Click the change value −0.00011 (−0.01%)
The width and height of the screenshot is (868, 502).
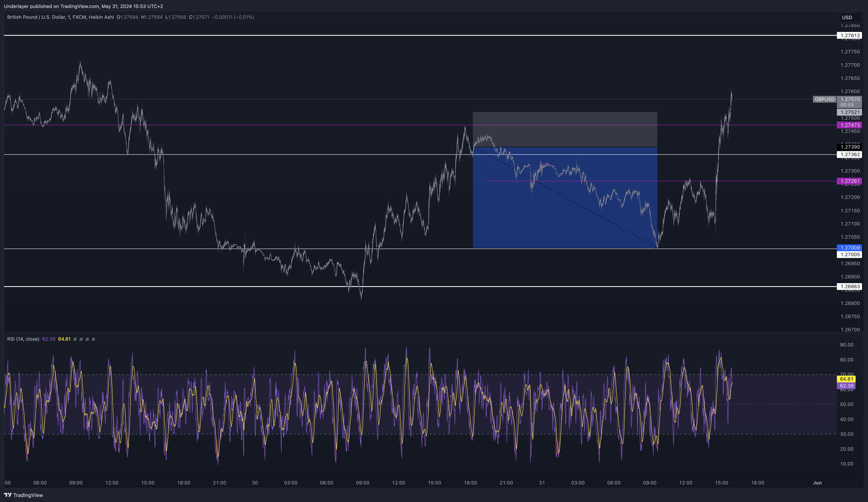pyautogui.click(x=233, y=17)
